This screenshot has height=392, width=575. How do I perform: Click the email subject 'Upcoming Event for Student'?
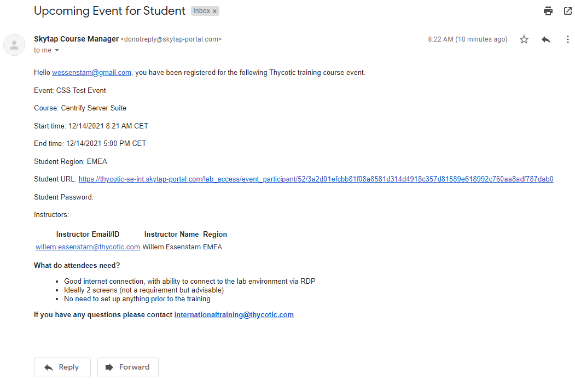[109, 10]
